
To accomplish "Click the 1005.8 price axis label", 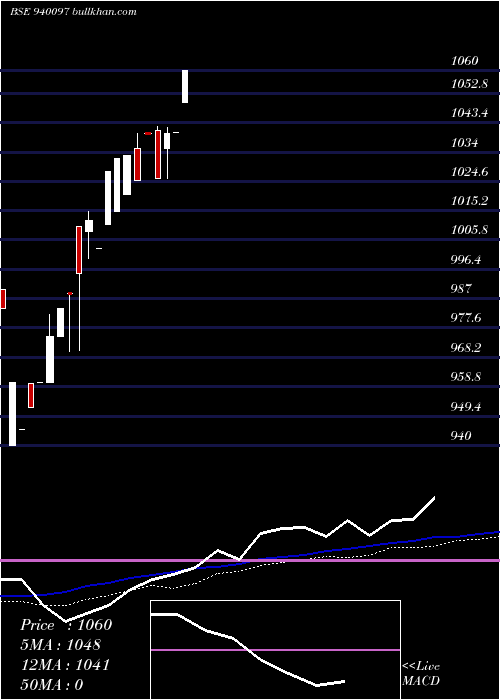I will coord(470,230).
